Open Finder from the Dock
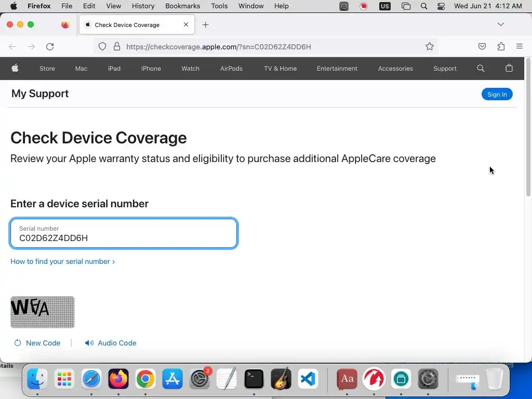Image resolution: width=532 pixels, height=399 pixels. tap(37, 379)
